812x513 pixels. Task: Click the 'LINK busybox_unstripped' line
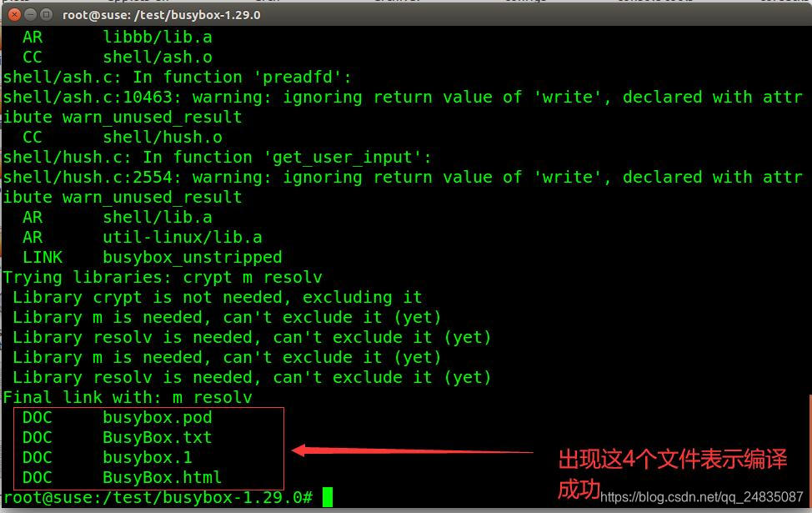[153, 258]
